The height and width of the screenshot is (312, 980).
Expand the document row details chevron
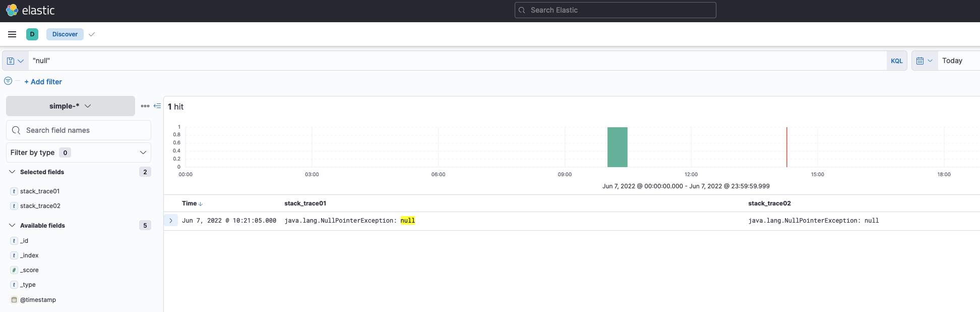click(x=171, y=221)
